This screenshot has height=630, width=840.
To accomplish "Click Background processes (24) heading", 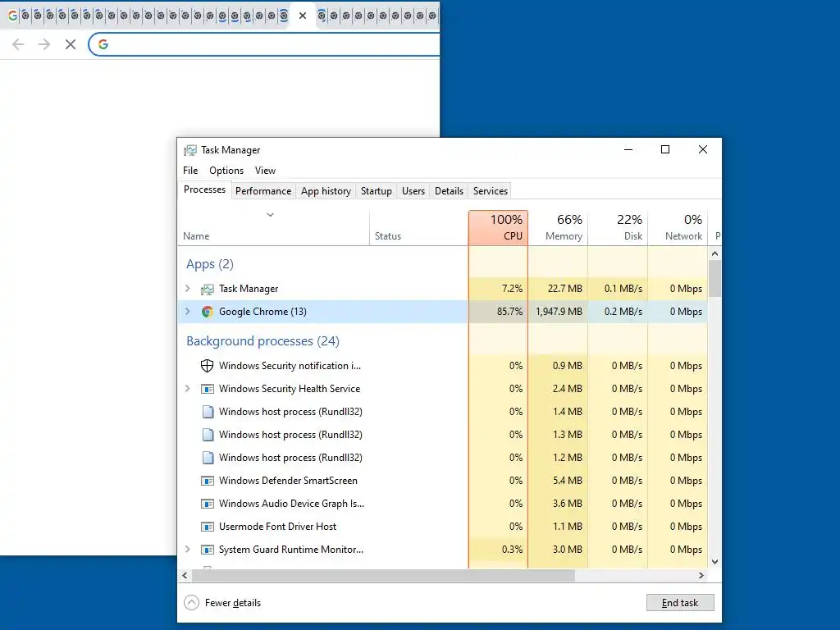I will [x=262, y=341].
